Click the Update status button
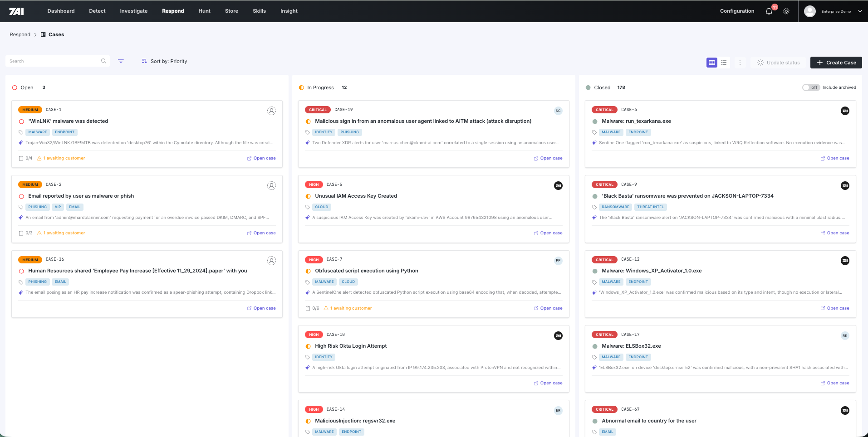This screenshot has height=437, width=868. pos(778,63)
